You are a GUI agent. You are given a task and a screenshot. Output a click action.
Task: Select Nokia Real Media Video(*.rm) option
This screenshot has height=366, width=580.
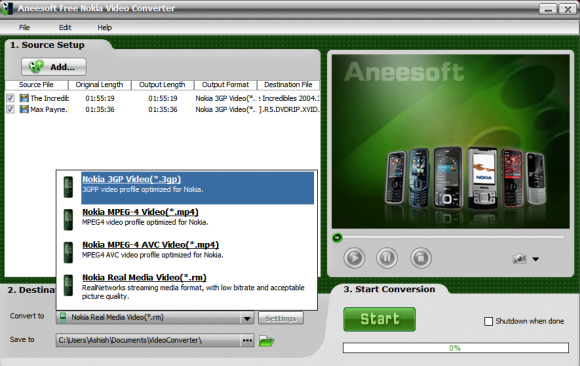pos(197,287)
